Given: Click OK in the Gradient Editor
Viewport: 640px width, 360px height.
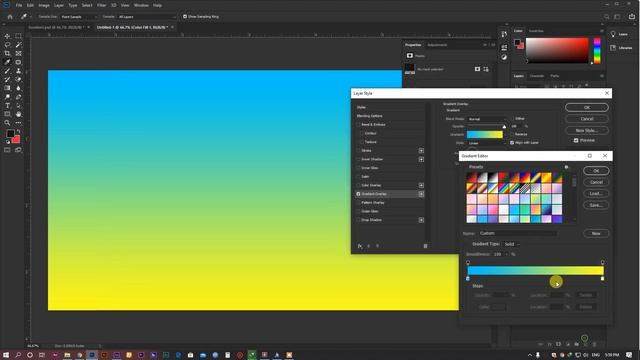Looking at the screenshot, I should click(x=596, y=171).
